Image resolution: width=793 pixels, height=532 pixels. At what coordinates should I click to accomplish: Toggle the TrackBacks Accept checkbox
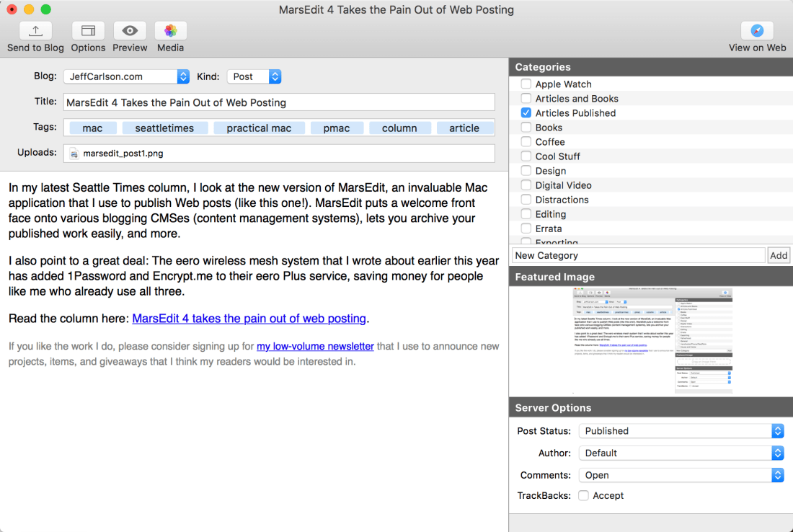point(583,495)
